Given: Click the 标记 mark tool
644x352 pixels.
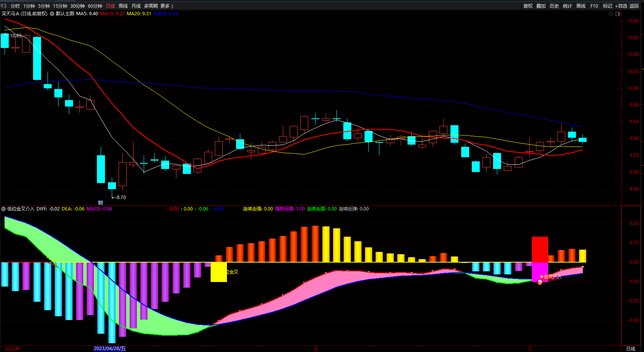Looking at the screenshot, I should [608, 6].
